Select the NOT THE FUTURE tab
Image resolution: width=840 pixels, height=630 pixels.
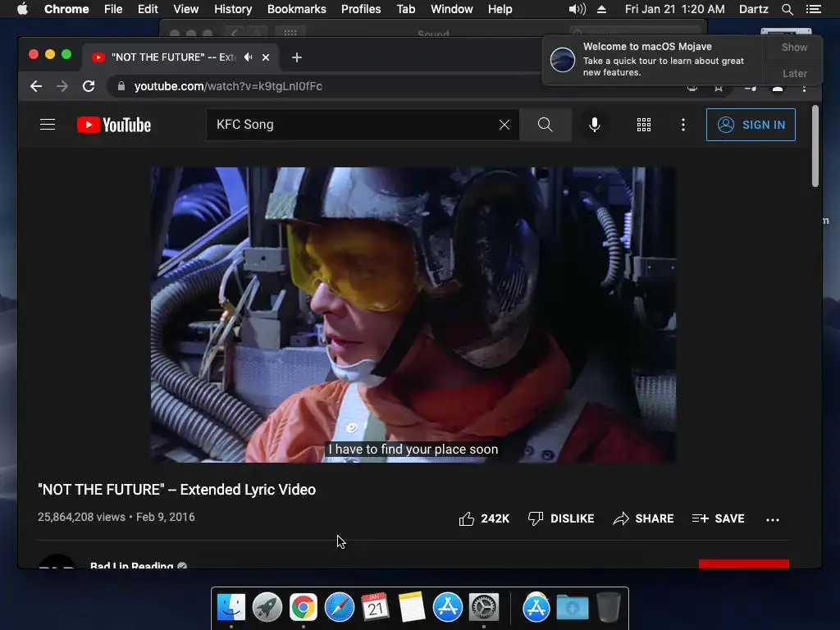[x=180, y=57]
